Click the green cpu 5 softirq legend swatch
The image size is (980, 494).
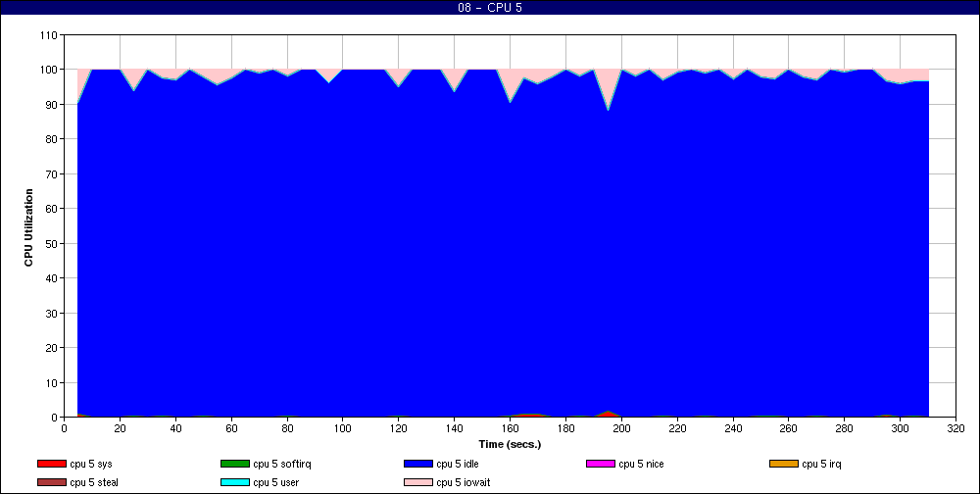click(234, 464)
